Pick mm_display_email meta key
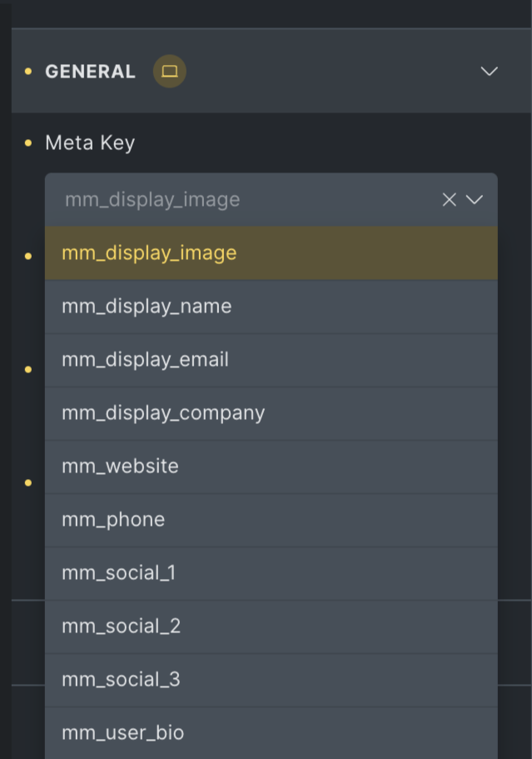 point(145,360)
